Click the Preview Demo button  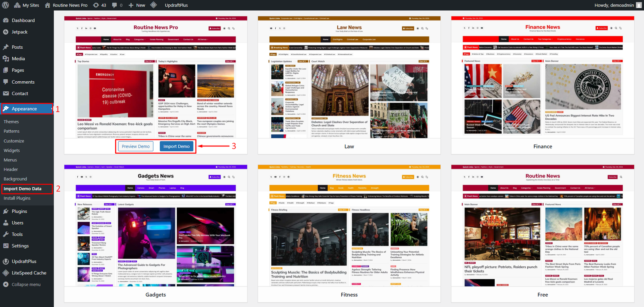[136, 146]
